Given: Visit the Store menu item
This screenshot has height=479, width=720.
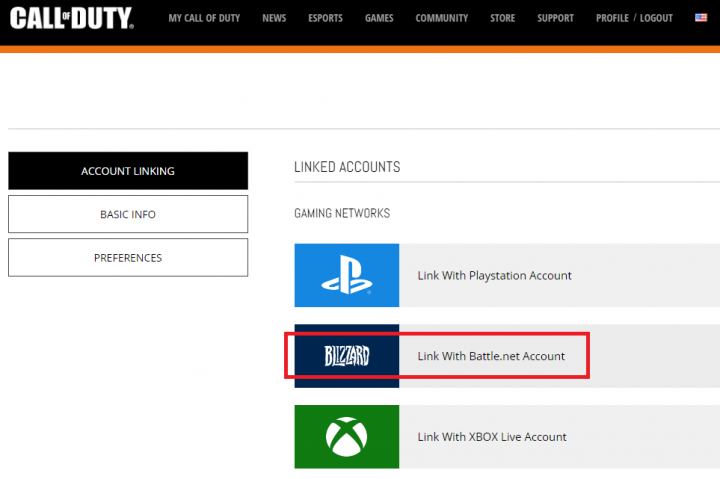Looking at the screenshot, I should 502,18.
